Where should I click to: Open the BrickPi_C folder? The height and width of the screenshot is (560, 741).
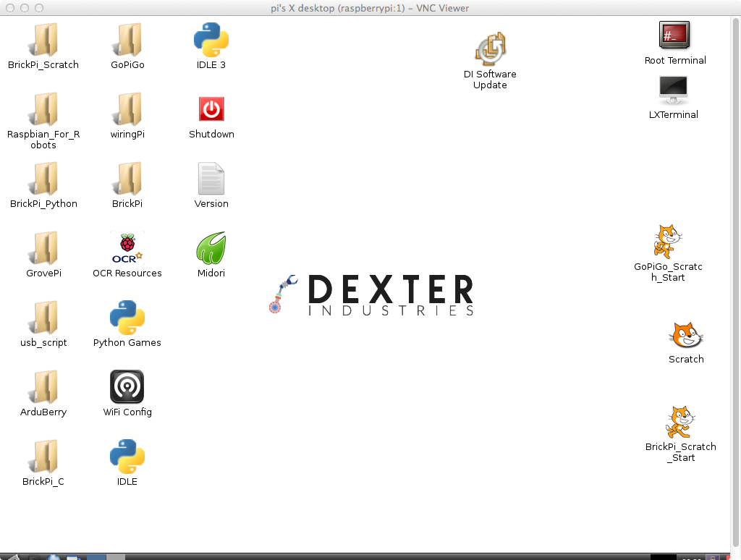coord(44,457)
